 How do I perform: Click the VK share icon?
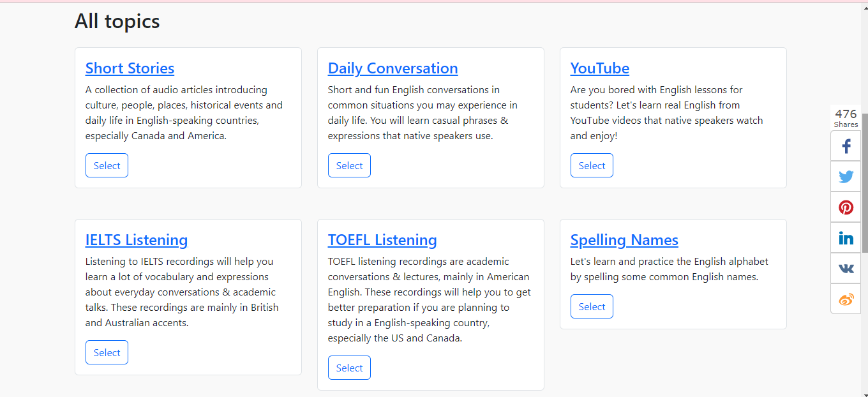tap(846, 269)
